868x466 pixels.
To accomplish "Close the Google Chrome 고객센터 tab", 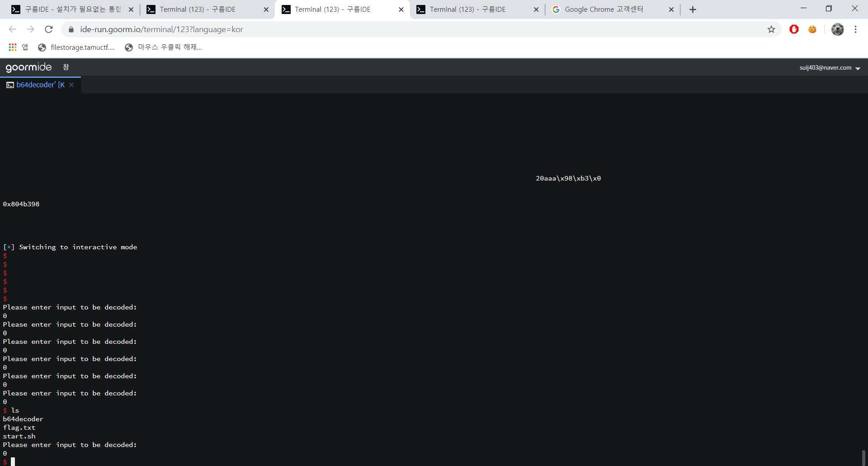I will pyautogui.click(x=671, y=10).
